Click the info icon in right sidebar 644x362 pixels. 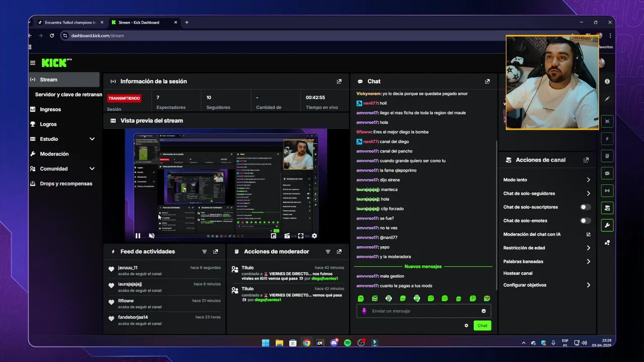pyautogui.click(x=607, y=81)
